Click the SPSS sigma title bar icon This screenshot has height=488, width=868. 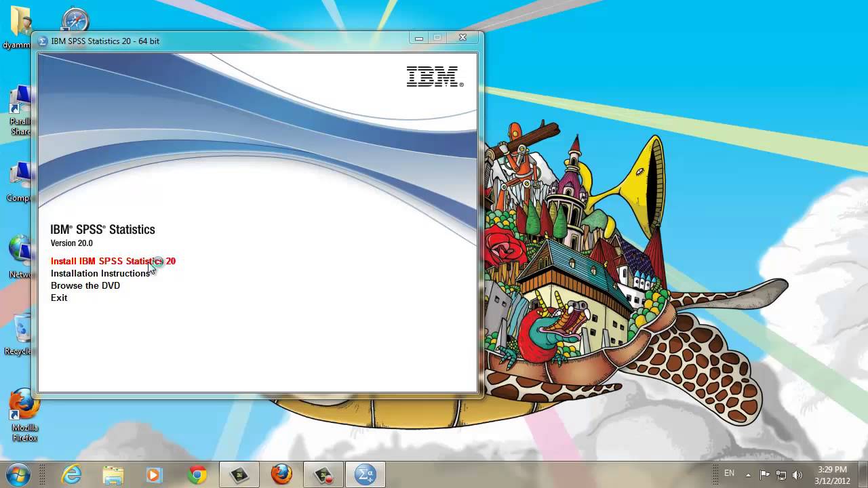point(43,41)
